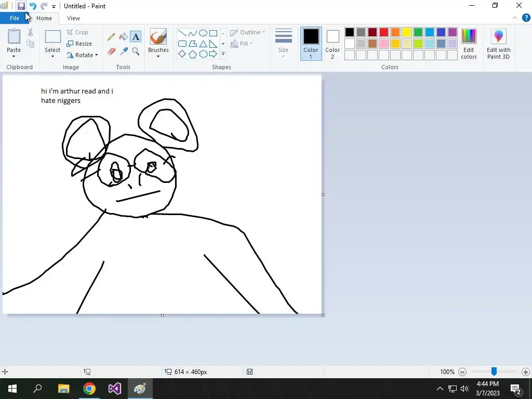Click the canvas bottom-right resize handle
The width and height of the screenshot is (532, 399).
coord(323,315)
